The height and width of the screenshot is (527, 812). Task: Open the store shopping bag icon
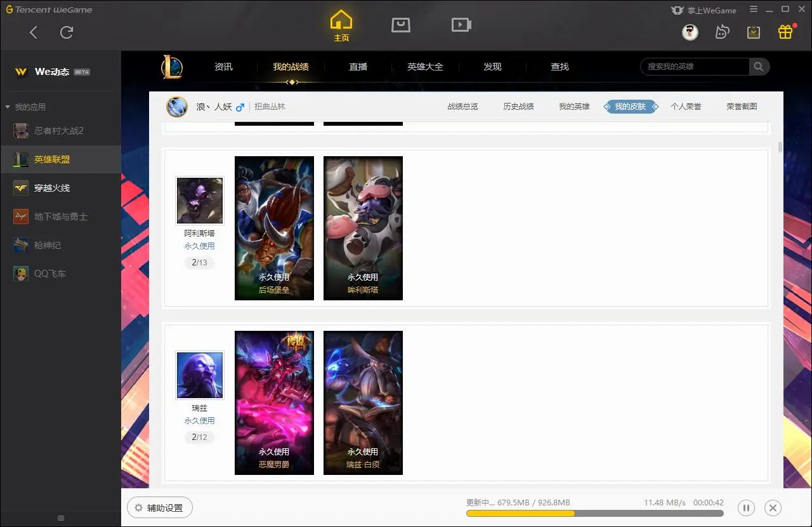(401, 25)
